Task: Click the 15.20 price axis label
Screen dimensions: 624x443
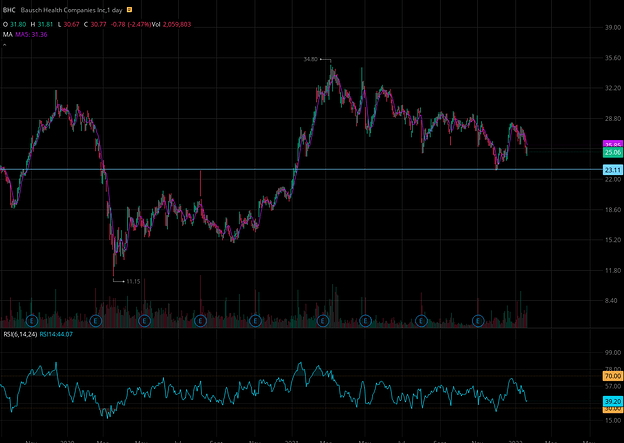Action: pos(613,240)
